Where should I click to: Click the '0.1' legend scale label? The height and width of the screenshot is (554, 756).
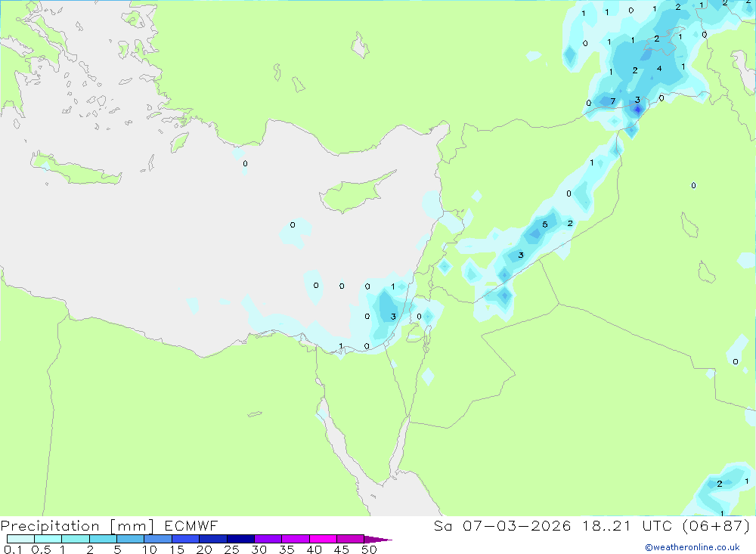click(x=13, y=549)
